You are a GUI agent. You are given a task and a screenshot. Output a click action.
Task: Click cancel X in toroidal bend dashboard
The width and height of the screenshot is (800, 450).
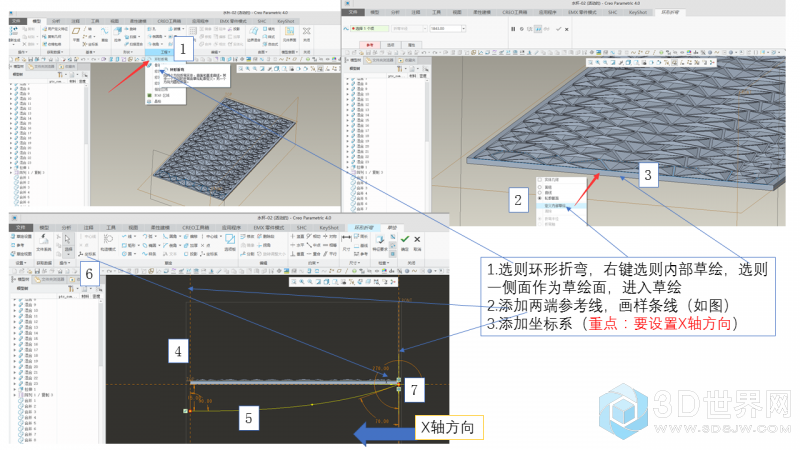(566, 29)
